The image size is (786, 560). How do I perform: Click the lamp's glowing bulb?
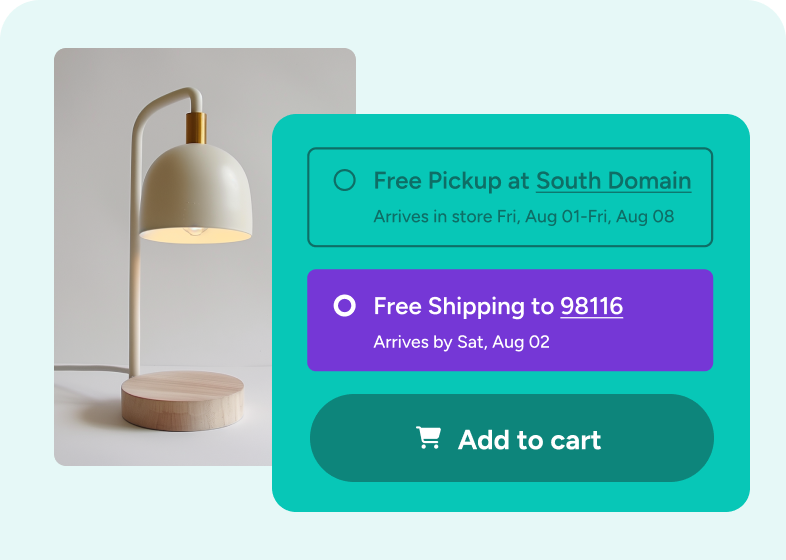pos(194,231)
